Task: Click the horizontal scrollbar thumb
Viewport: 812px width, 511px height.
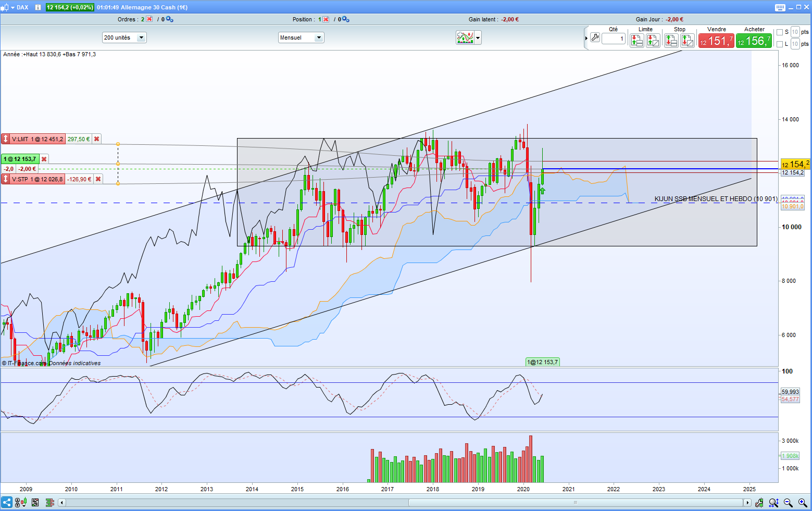Action: (576, 503)
